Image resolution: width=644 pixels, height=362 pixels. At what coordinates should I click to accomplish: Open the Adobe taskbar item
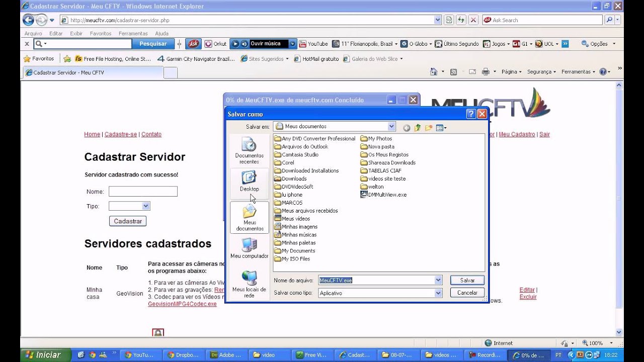point(226,355)
